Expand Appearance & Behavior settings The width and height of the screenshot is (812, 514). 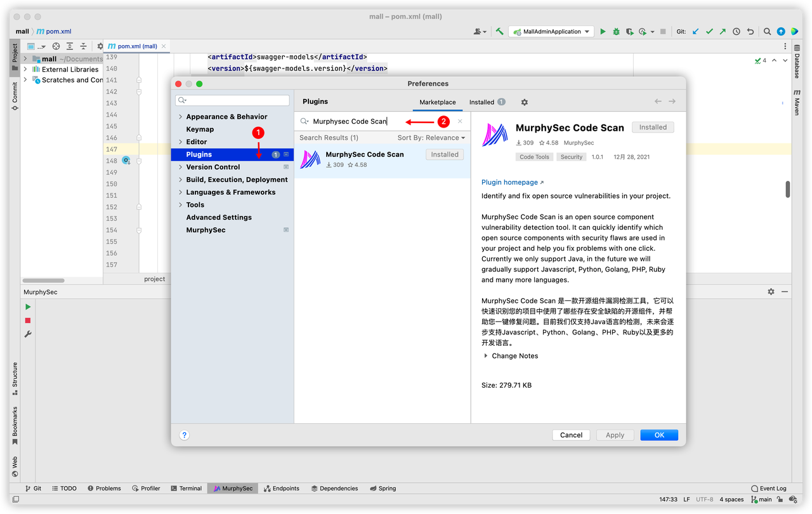click(x=181, y=117)
